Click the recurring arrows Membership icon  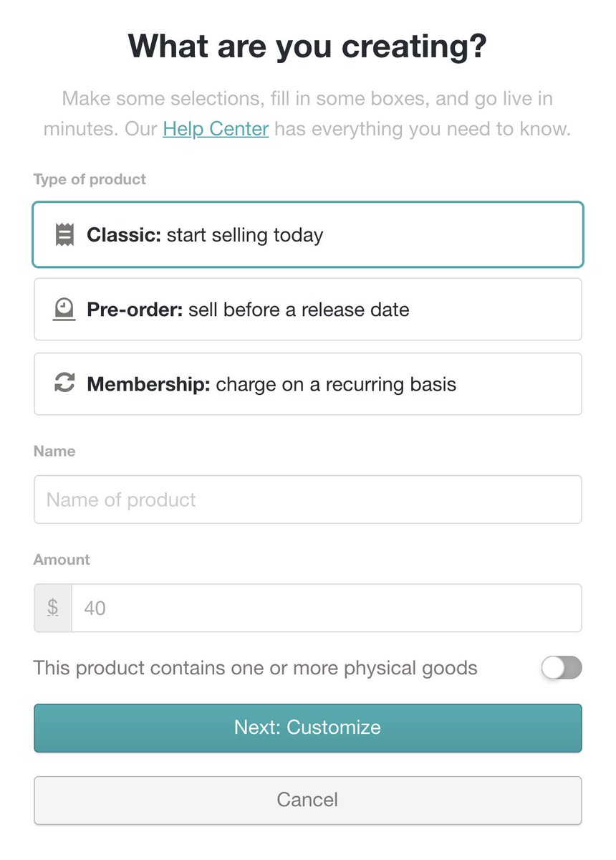64,384
